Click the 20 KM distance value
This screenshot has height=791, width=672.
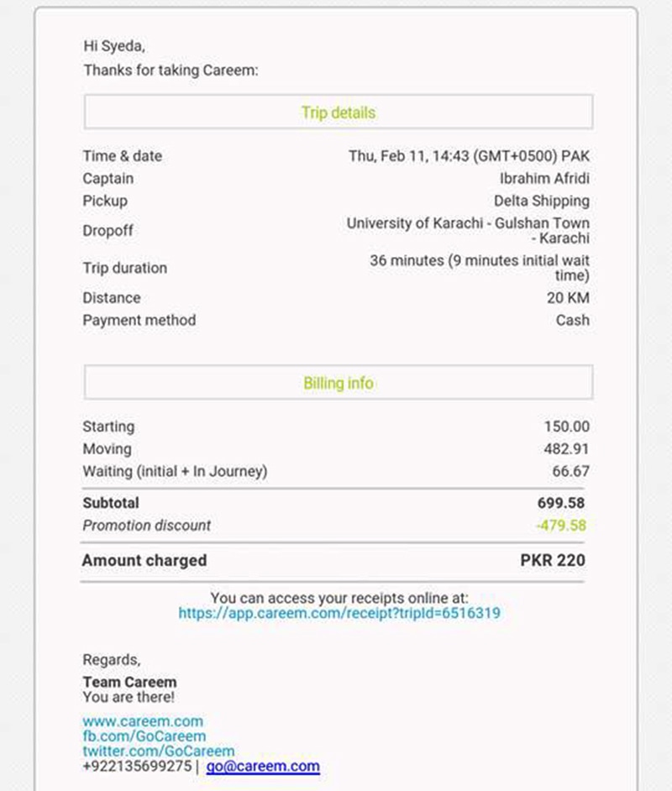click(568, 297)
